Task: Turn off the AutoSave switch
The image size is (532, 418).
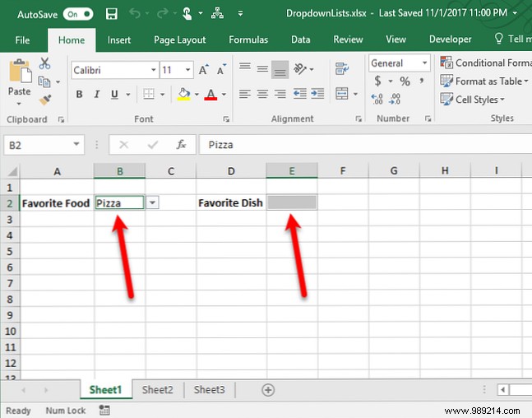Action: (78, 14)
